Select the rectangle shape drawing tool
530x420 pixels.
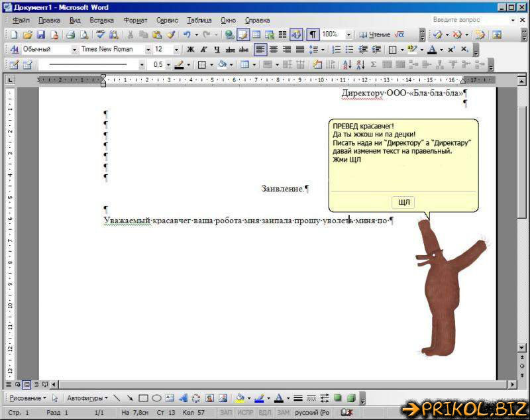tap(143, 398)
